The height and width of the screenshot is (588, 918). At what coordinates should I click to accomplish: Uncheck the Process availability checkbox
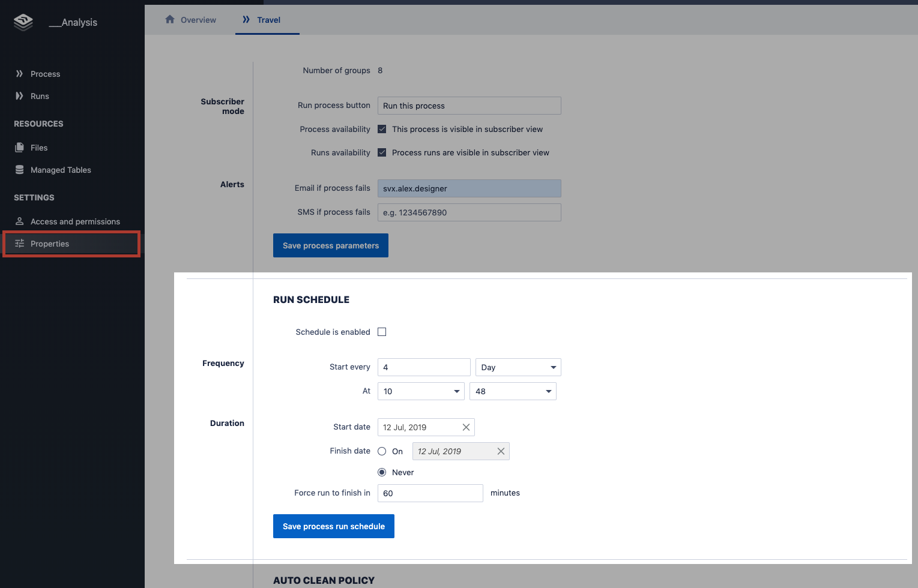pyautogui.click(x=382, y=129)
